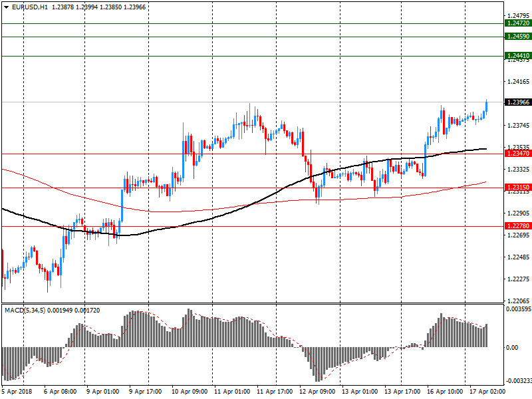Click the EURUSD,H1 chart menu triangle
Viewport: 532px width, 399px height.
tap(7, 7)
